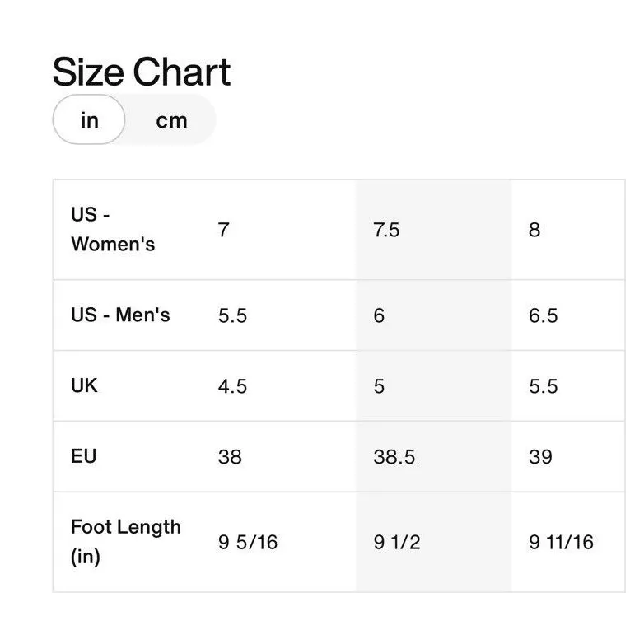
Task: Click the EU row label
Action: 83,455
